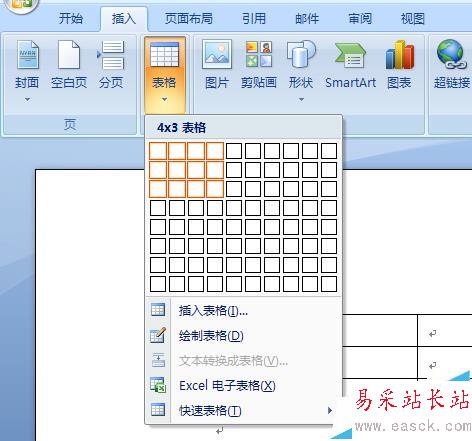Open the 形状 shapes gallery

301,71
